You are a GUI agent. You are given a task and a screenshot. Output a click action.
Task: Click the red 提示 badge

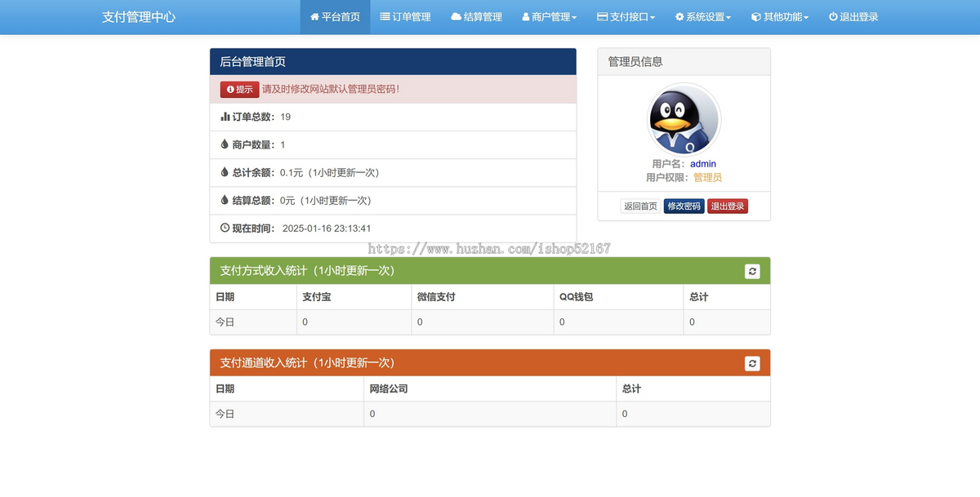click(x=239, y=90)
